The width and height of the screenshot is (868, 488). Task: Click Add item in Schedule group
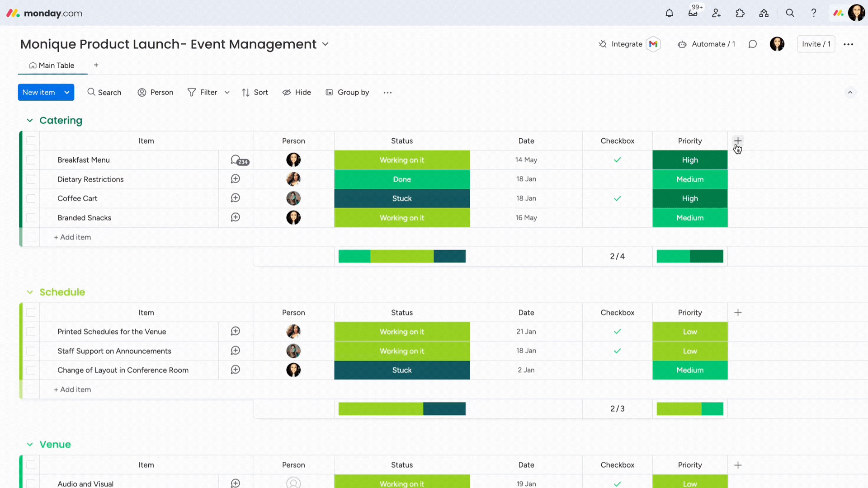72,389
